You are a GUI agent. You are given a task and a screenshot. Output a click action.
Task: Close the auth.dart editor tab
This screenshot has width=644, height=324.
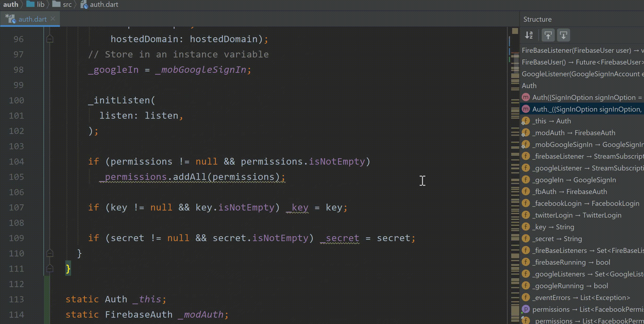[53, 19]
